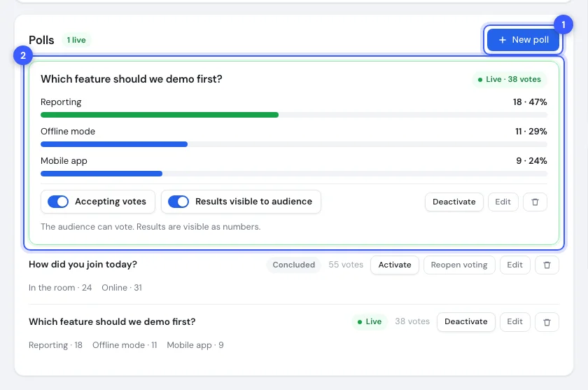
Task: Delete the 'How did you join today?' poll
Action: (547, 265)
